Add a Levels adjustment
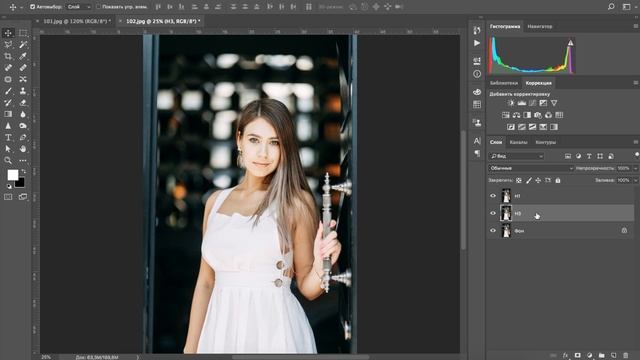The height and width of the screenshot is (360, 640). pyautogui.click(x=522, y=103)
